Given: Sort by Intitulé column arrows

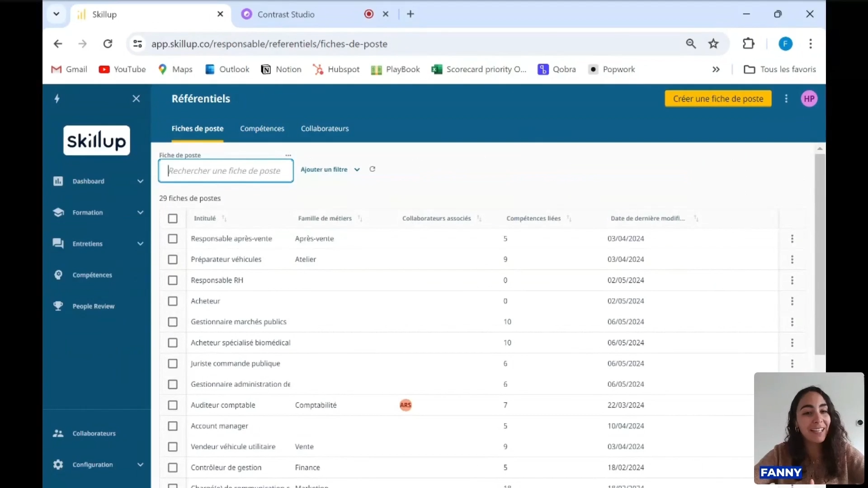Looking at the screenshot, I should click(x=224, y=219).
